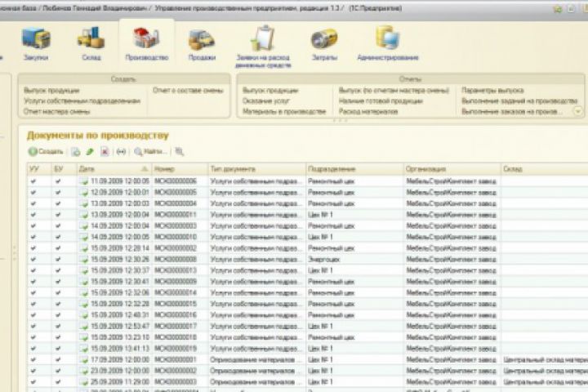Viewport: 588px width, 392px height.
Task: Click the УУ column header
Action: click(x=39, y=169)
